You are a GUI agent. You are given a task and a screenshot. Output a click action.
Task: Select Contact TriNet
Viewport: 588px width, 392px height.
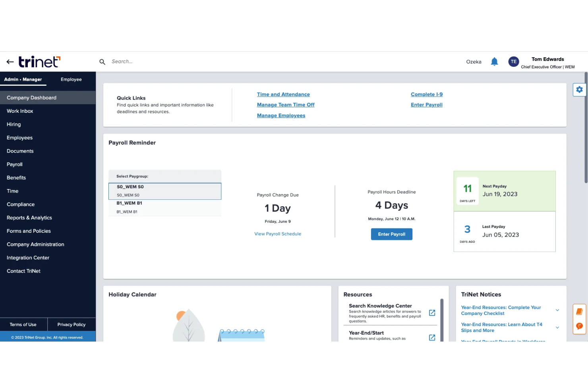pos(48,271)
